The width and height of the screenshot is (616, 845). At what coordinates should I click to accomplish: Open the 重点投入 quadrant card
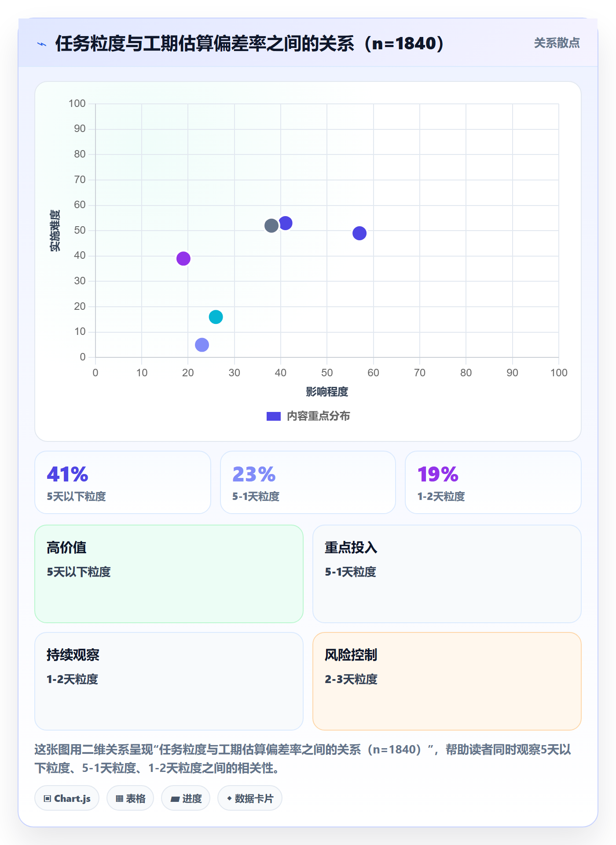click(x=447, y=574)
